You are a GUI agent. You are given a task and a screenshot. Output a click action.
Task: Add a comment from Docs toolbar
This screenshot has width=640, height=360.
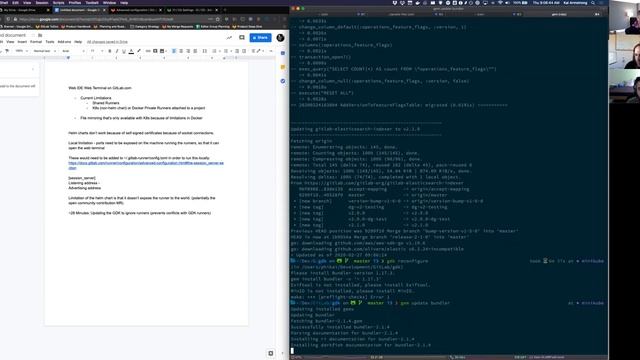[x=155, y=51]
